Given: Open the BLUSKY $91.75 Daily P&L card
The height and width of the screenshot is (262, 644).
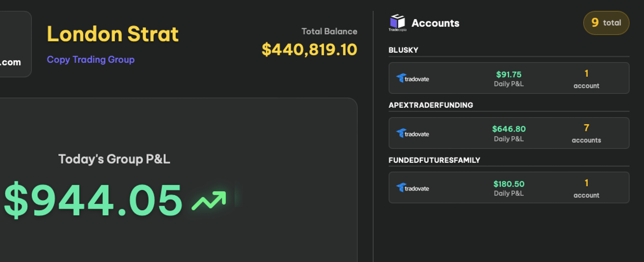Looking at the screenshot, I should coord(509,78).
